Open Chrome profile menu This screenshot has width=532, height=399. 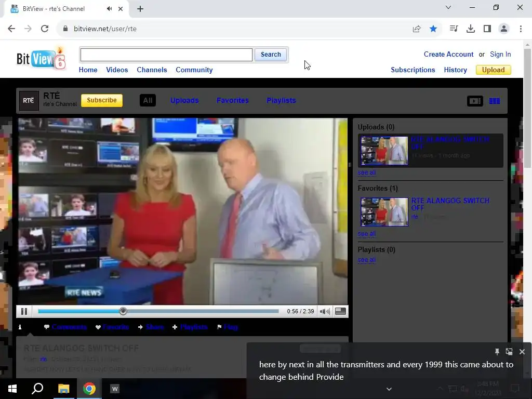point(504,29)
